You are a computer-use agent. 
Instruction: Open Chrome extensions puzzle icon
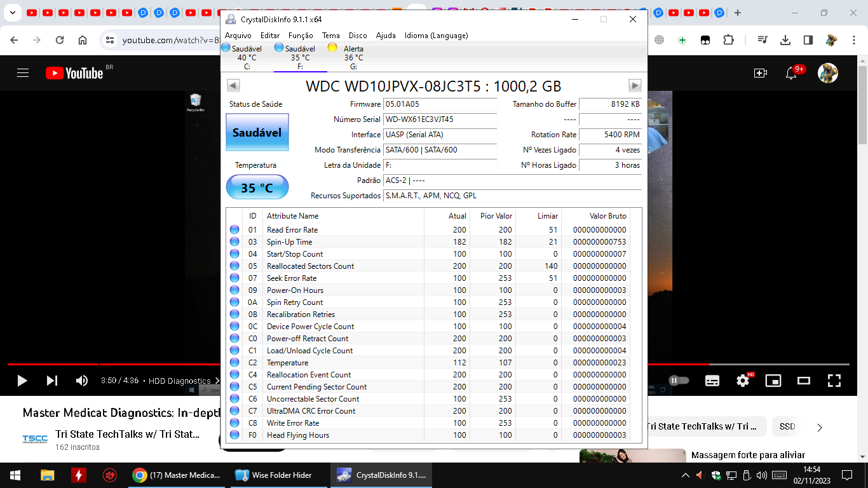[729, 40]
